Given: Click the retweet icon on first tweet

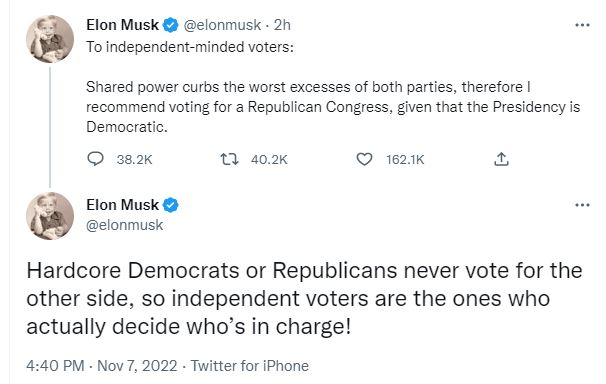Looking at the screenshot, I should (x=229, y=159).
